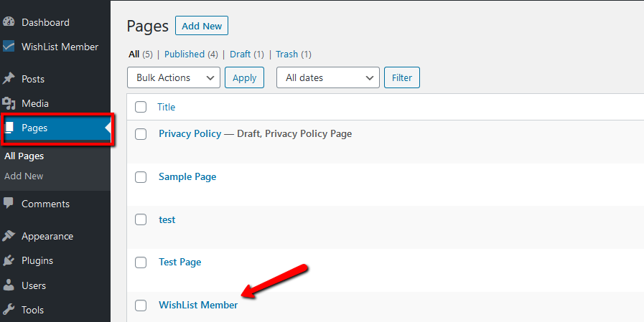The width and height of the screenshot is (644, 322).
Task: Open the Sample Page entry
Action: click(x=187, y=177)
